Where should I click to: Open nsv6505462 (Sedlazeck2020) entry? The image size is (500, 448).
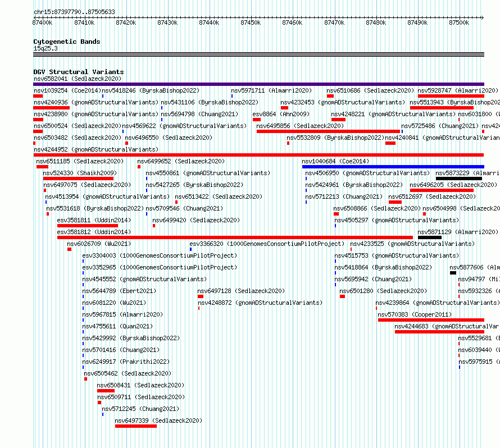pos(128,373)
